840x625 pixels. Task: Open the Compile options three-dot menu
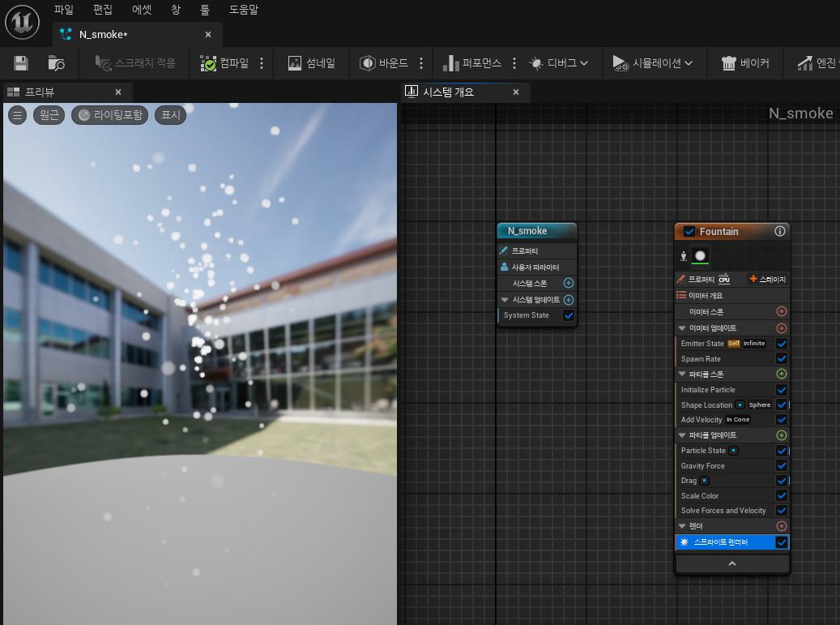262,63
